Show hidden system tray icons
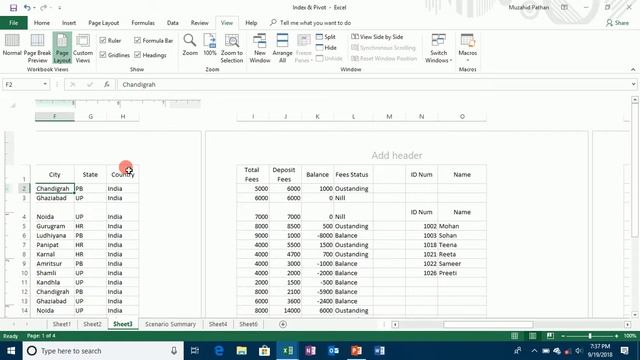 534,351
